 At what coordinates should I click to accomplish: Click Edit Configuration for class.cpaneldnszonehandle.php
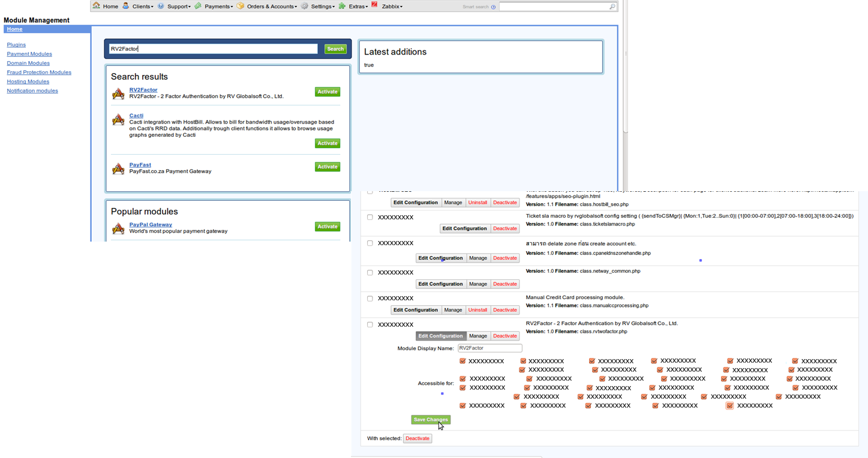click(x=441, y=258)
